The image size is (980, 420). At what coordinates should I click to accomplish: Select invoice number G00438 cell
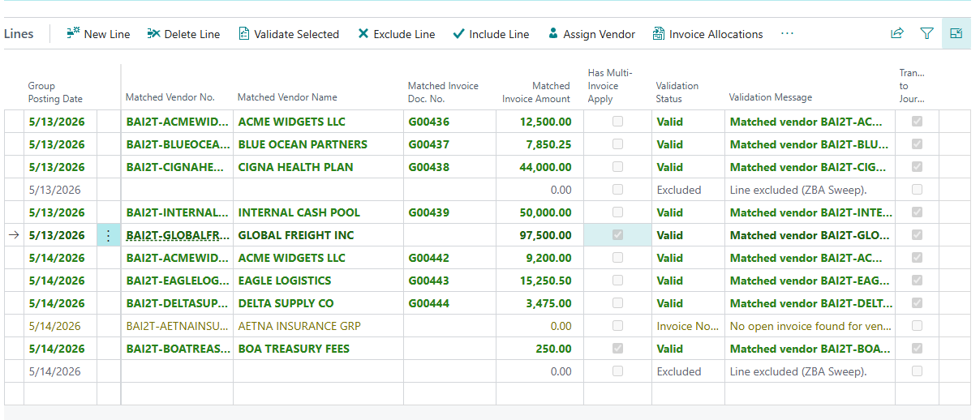coord(449,167)
